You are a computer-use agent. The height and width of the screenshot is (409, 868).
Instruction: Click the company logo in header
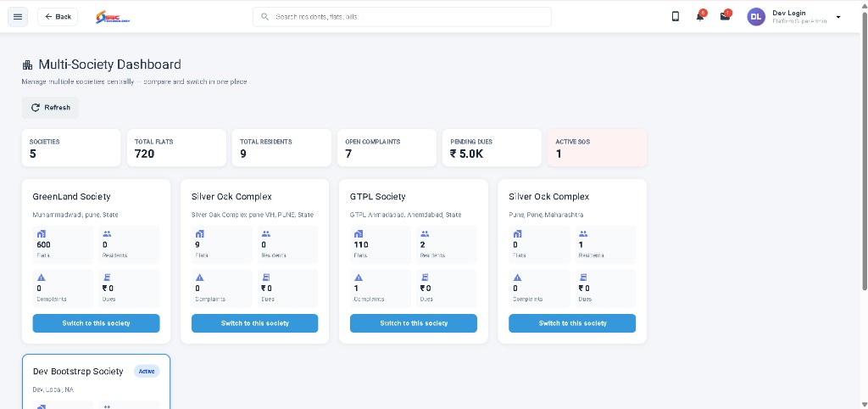point(113,17)
